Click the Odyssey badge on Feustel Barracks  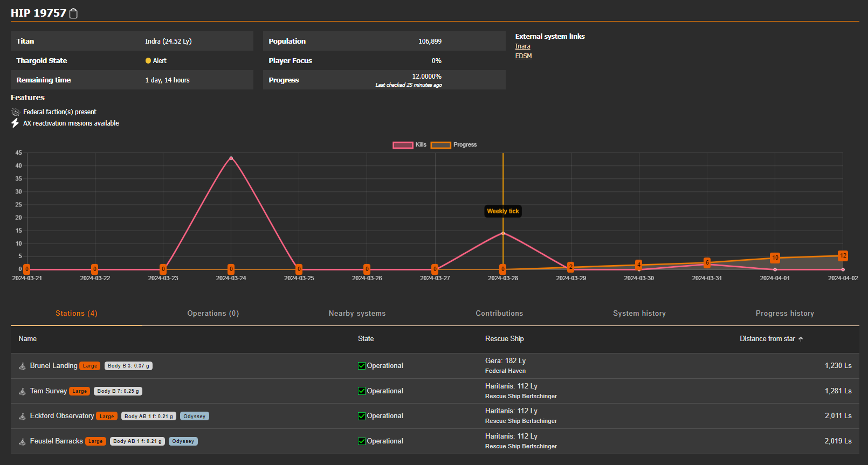pos(183,441)
